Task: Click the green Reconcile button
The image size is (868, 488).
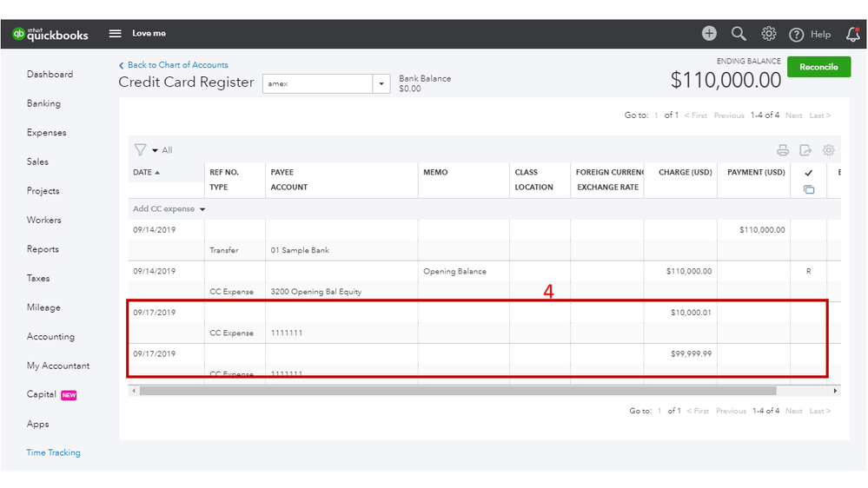Action: coord(818,67)
